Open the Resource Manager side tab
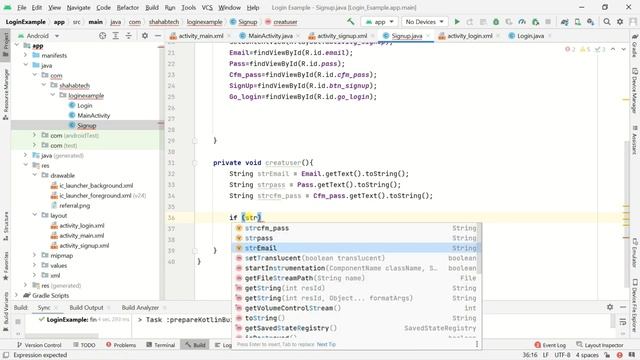 [x=5, y=94]
